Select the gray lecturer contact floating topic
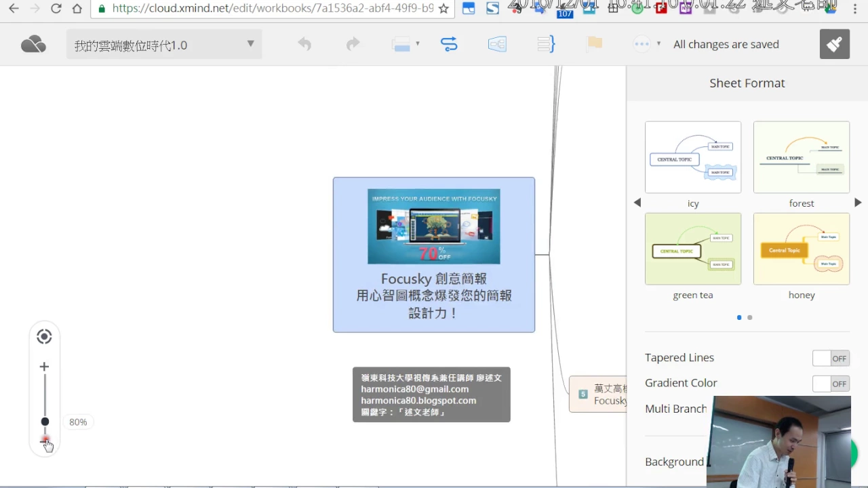 (x=431, y=394)
